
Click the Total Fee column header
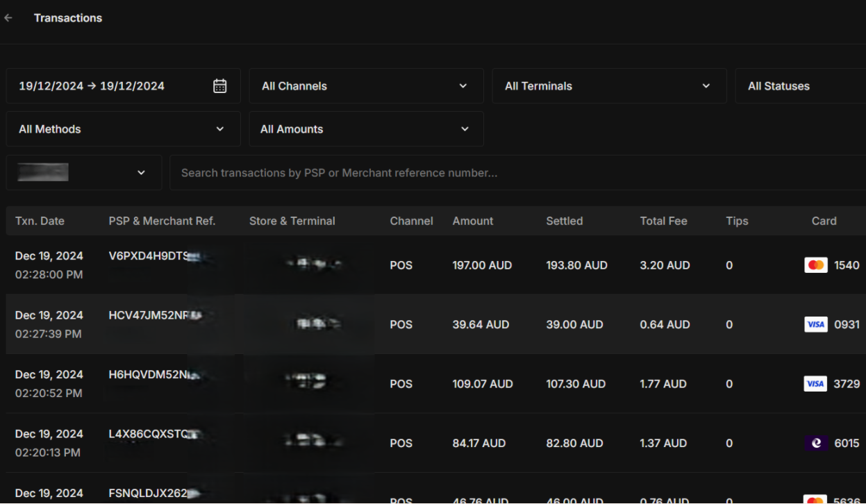pos(663,221)
